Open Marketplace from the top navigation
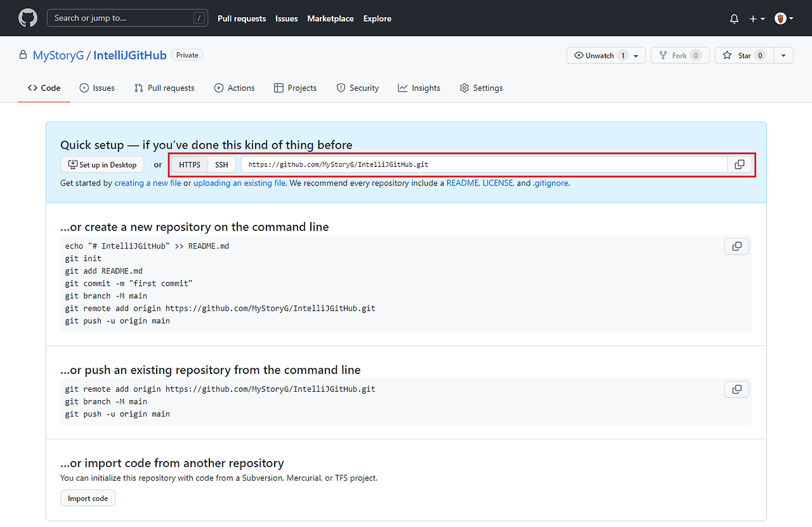 pos(331,18)
